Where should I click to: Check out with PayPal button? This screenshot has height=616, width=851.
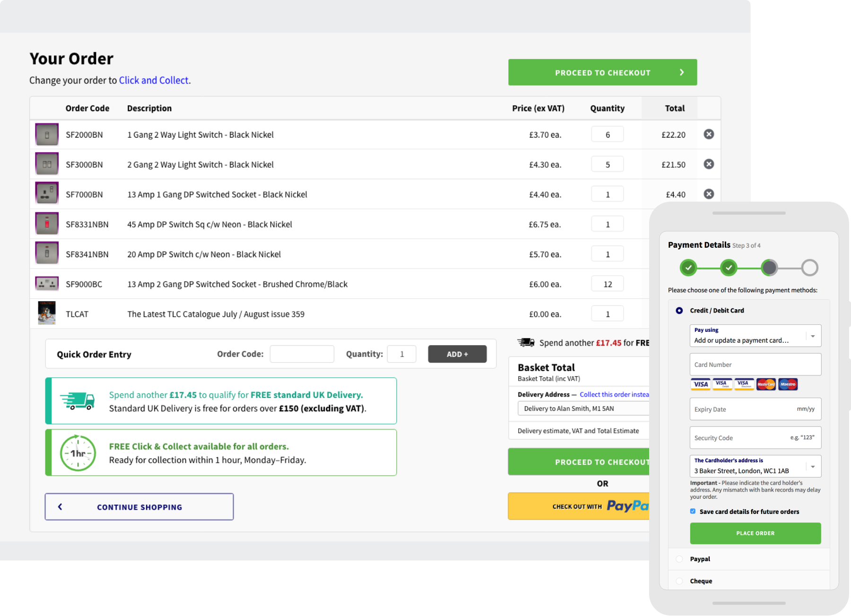pyautogui.click(x=579, y=506)
